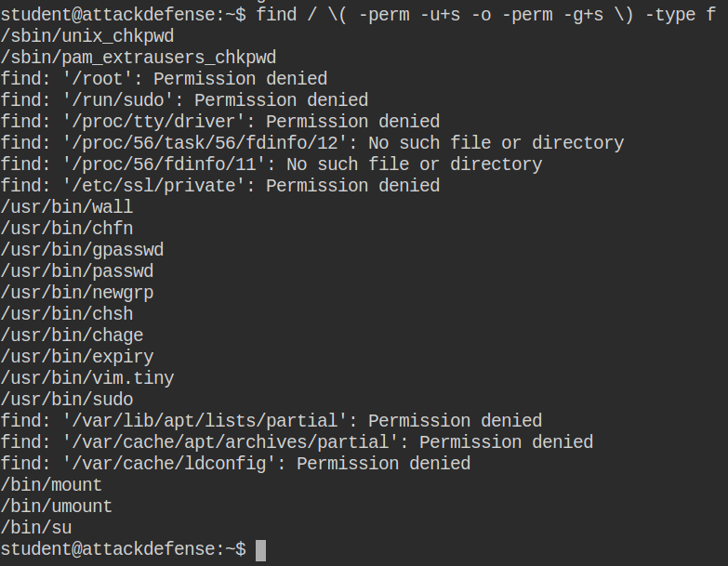Image resolution: width=728 pixels, height=566 pixels.
Task: Click the /usr/bin/newgrp output
Action: [77, 293]
